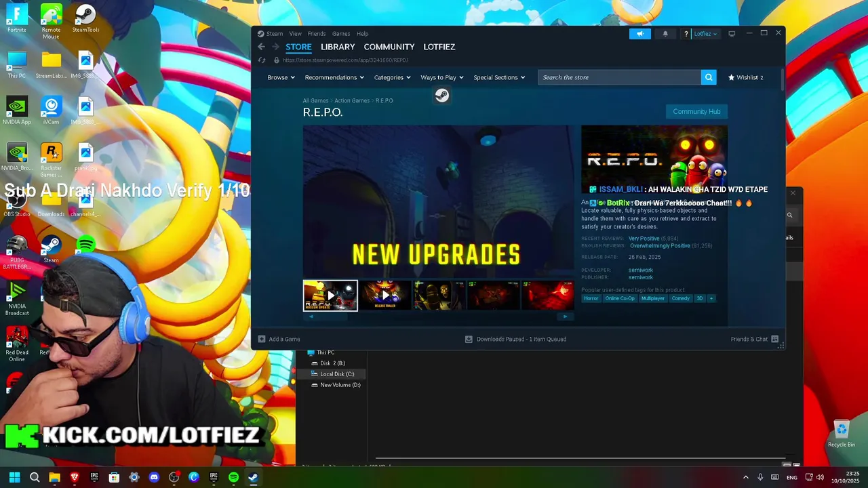
Task: Open the This PC desktop icon
Action: click(17, 65)
